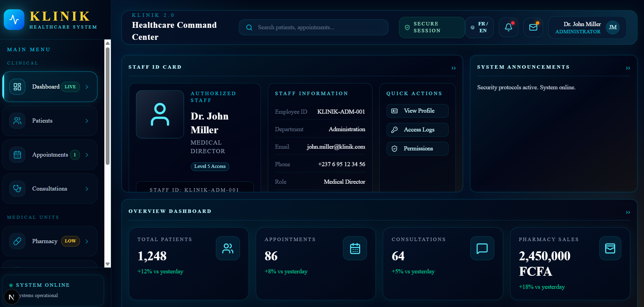Screen dimensions: 644x307
Task: Click the search magnifier icon
Action: (x=249, y=27)
